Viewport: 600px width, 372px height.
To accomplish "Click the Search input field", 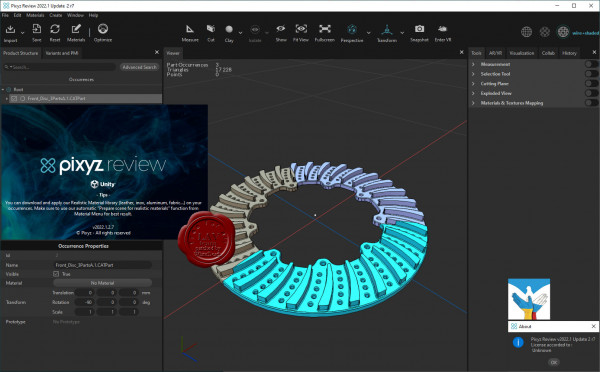I will (59, 67).
